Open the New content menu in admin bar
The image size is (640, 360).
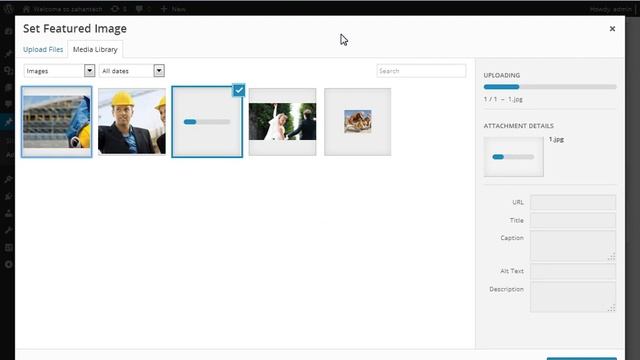pos(173,9)
